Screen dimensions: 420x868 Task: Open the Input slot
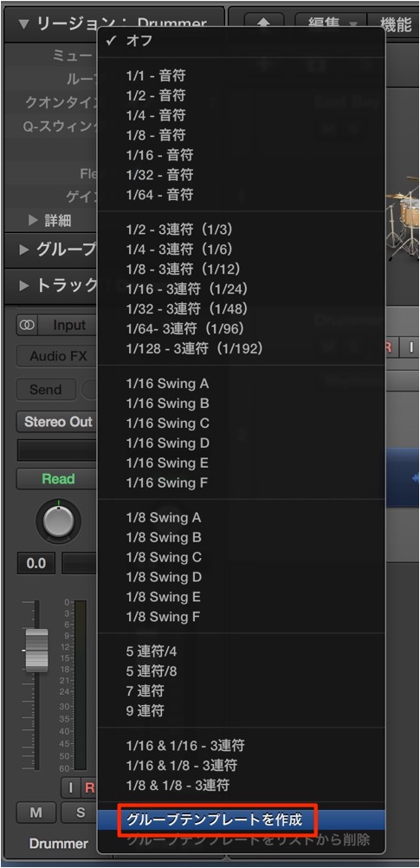click(x=68, y=326)
